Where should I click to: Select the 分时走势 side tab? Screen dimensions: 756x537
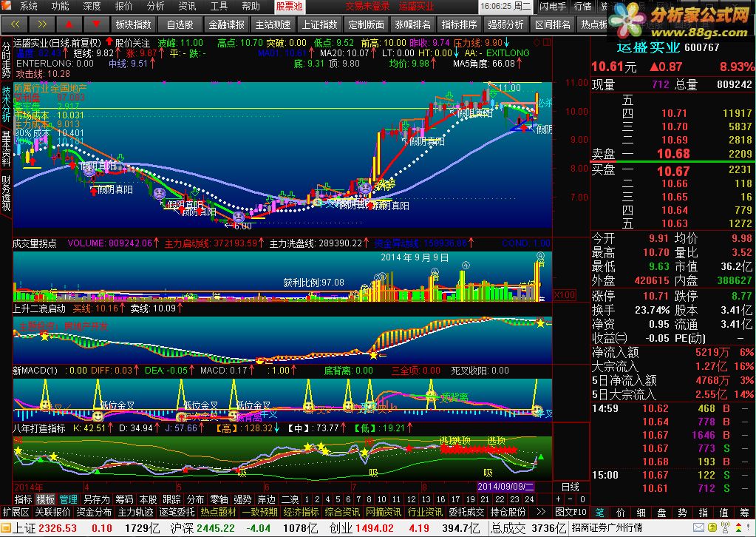[6, 59]
